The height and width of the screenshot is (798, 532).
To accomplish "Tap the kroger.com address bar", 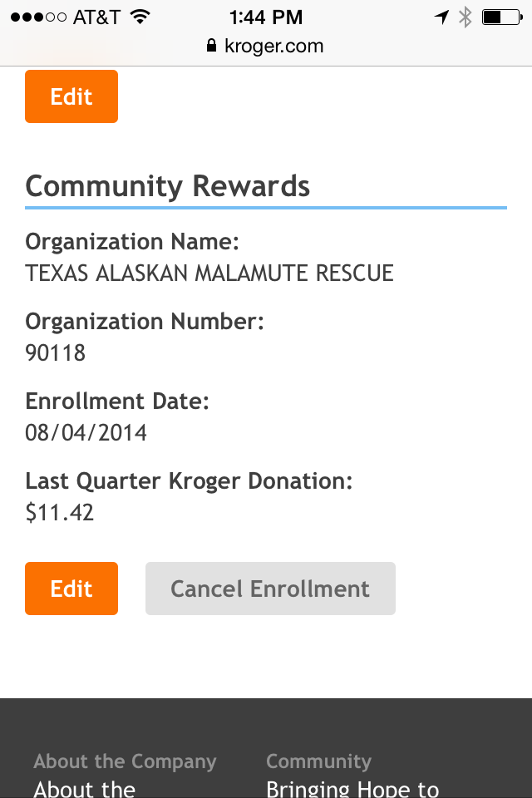I will click(275, 46).
